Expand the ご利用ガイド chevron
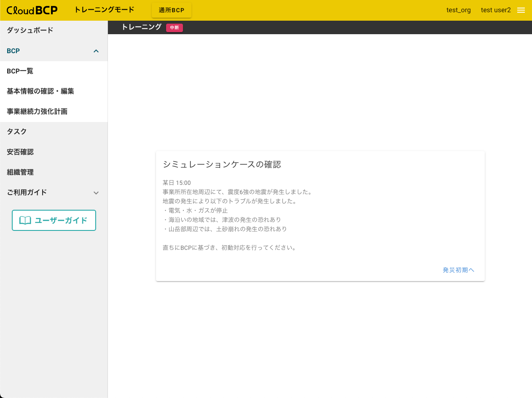532x398 pixels. [96, 193]
